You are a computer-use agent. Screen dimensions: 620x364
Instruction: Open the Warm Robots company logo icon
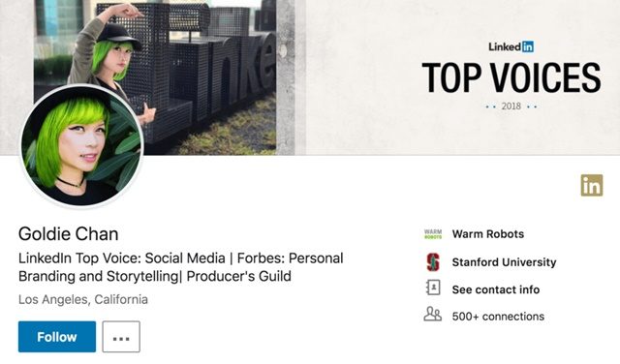click(433, 234)
